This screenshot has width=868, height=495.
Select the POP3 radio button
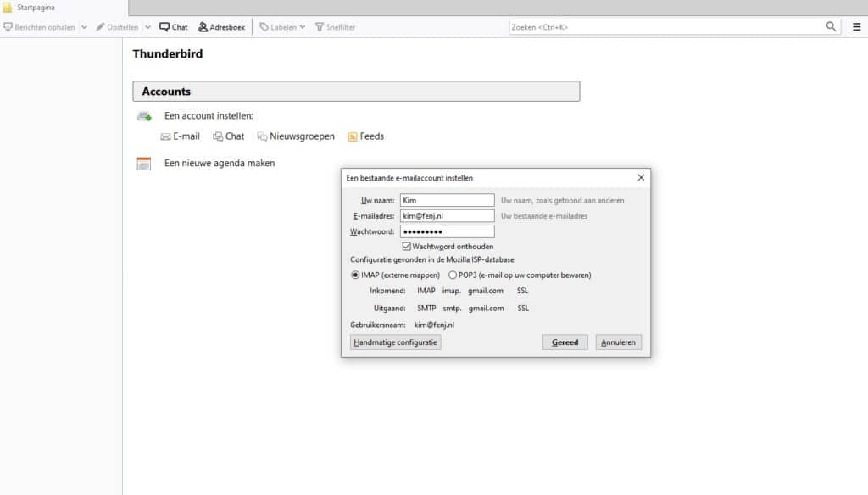(453, 275)
